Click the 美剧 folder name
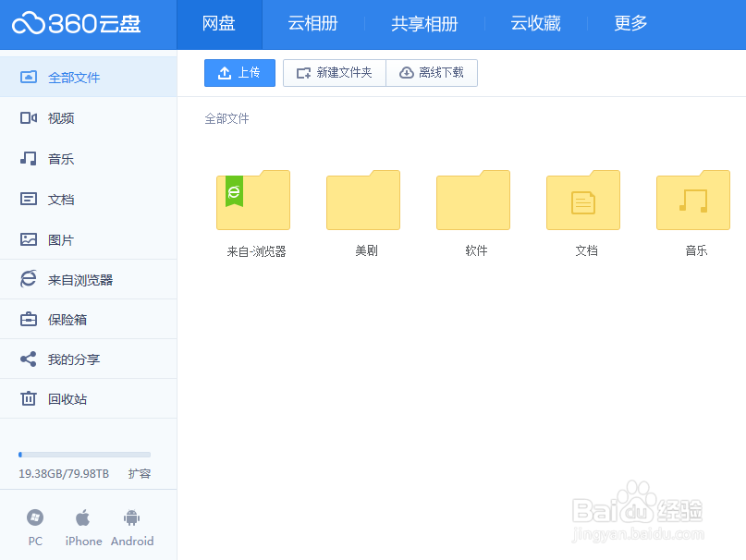Viewport: 746px width, 560px height. point(366,250)
